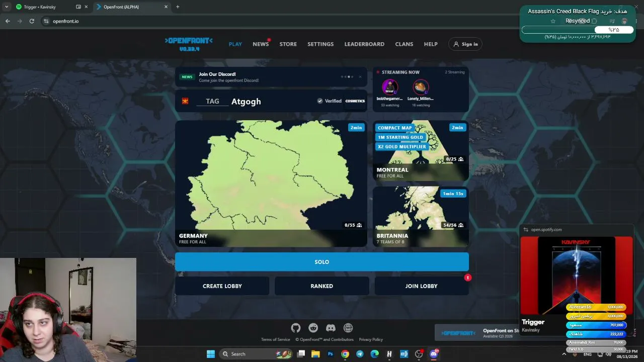Click the country flag icon beside the TAG field
644x362 pixels.
tap(186, 101)
